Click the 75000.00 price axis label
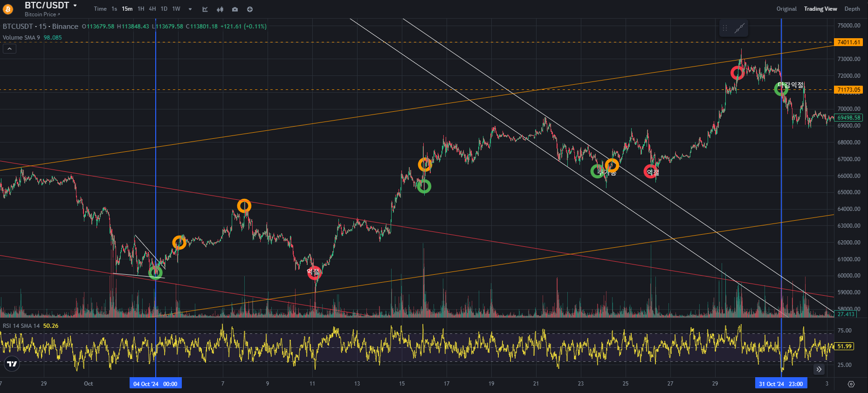This screenshot has width=868, height=393. (849, 26)
